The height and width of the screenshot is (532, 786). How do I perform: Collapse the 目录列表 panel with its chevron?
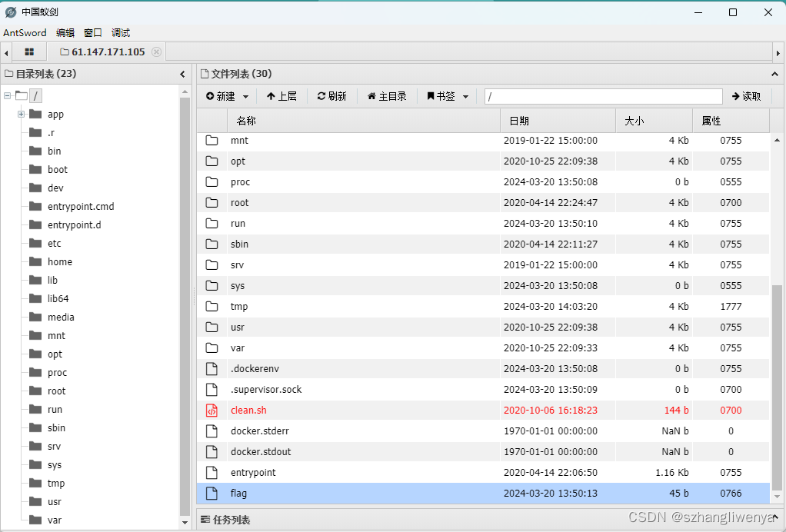pos(182,75)
